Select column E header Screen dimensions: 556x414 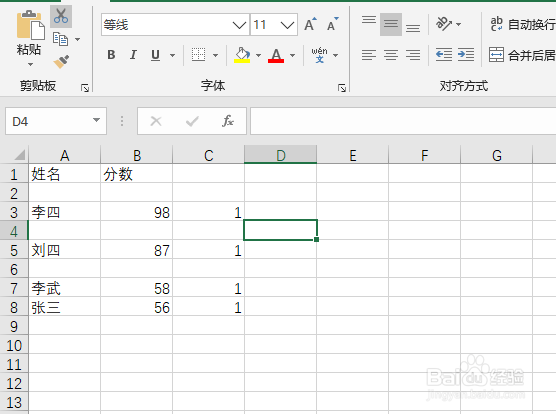click(352, 156)
